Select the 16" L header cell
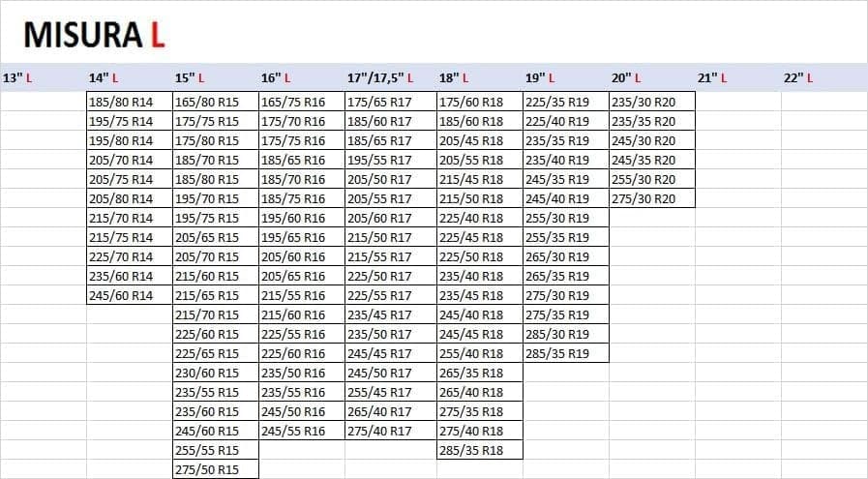The width and height of the screenshot is (868, 479). (x=302, y=78)
